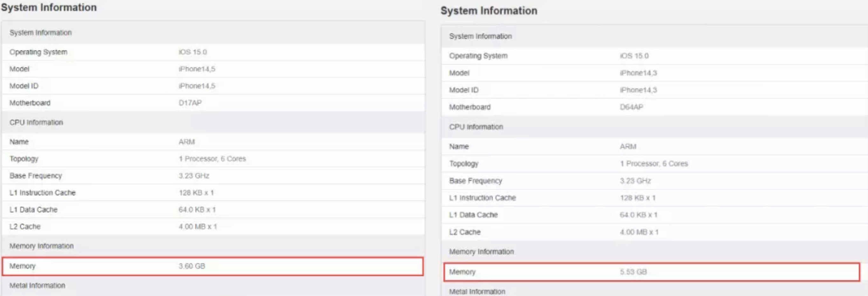Select '128 KB x 1' value in right panel

coord(637,198)
